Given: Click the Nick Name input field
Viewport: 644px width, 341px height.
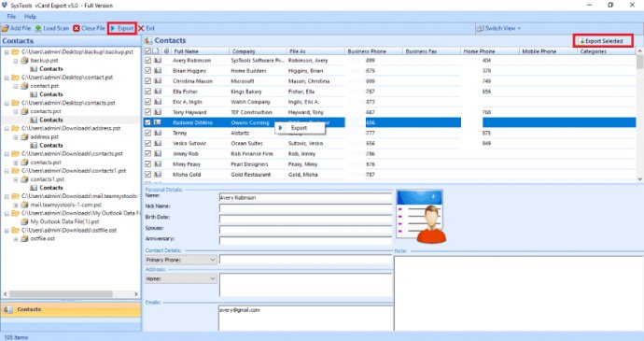Looking at the screenshot, I should [x=305, y=207].
